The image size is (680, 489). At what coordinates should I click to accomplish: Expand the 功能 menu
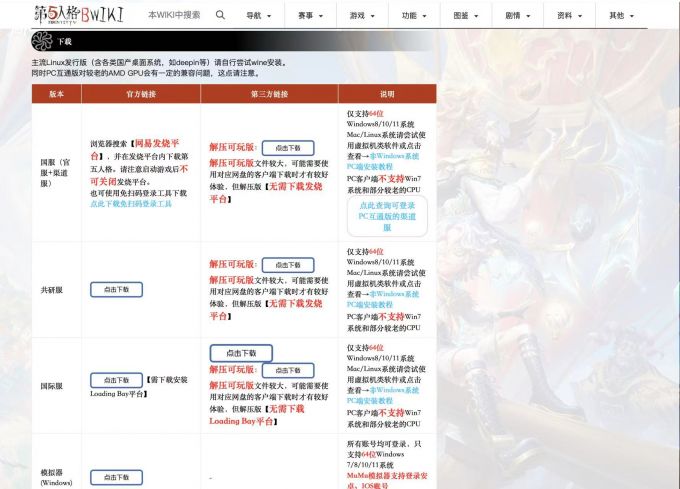[414, 16]
